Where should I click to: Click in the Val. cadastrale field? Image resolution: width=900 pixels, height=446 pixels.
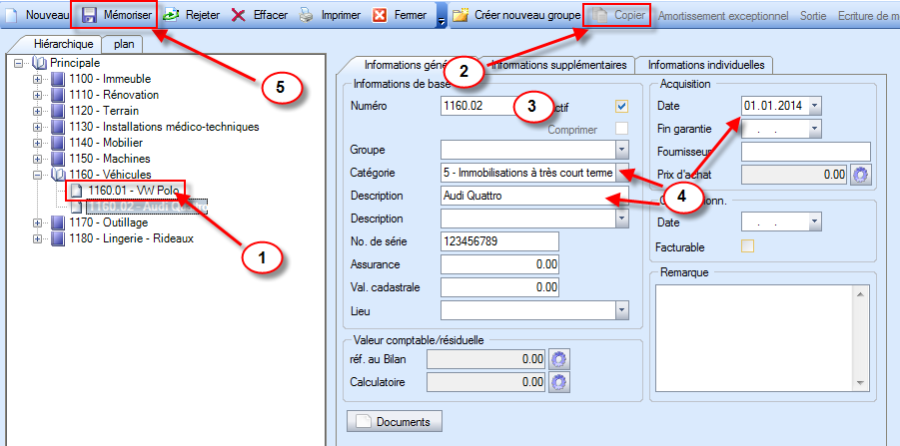[x=500, y=286]
